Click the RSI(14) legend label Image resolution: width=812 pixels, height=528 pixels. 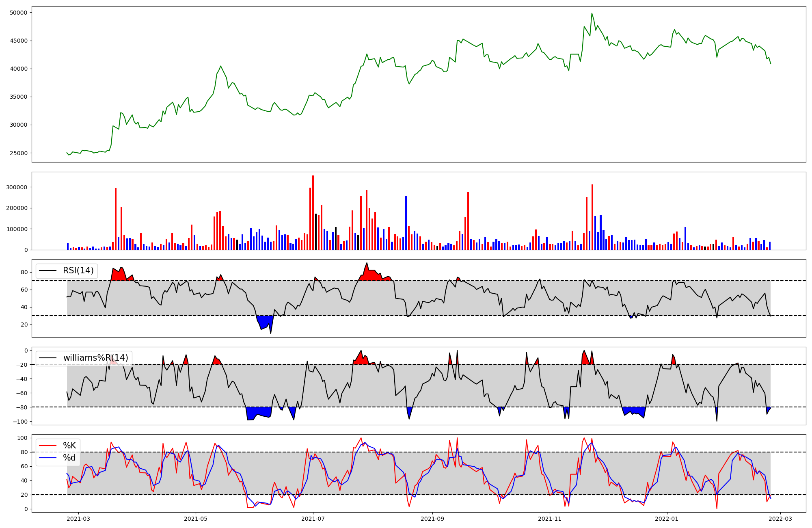pos(78,270)
